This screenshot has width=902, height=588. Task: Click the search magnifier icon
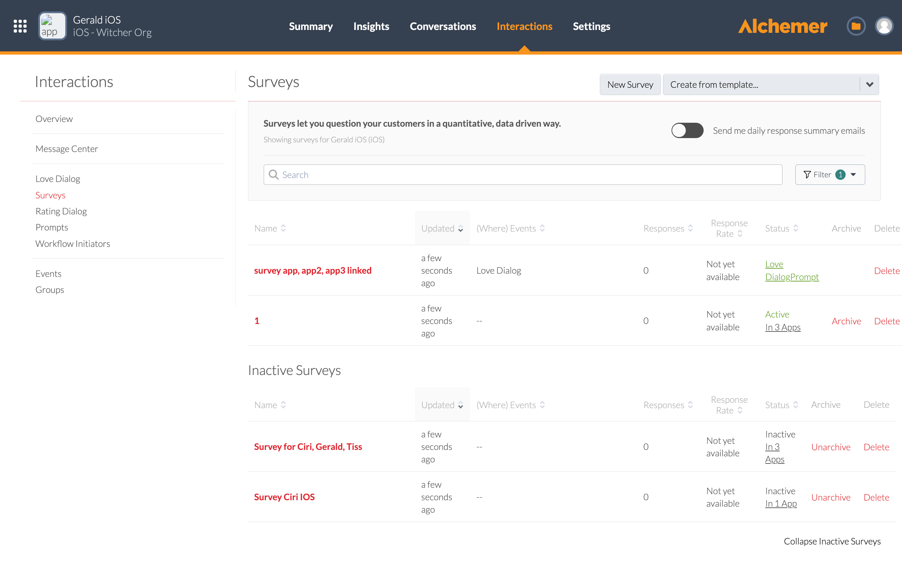pos(273,175)
